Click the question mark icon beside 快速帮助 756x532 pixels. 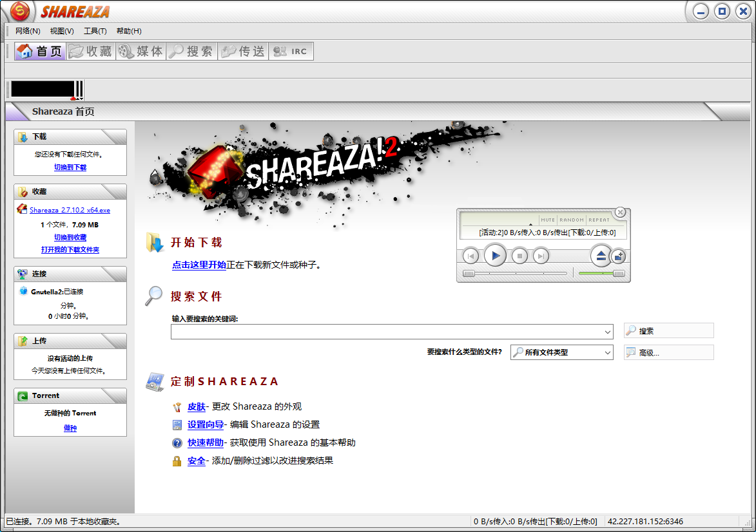[x=177, y=443]
